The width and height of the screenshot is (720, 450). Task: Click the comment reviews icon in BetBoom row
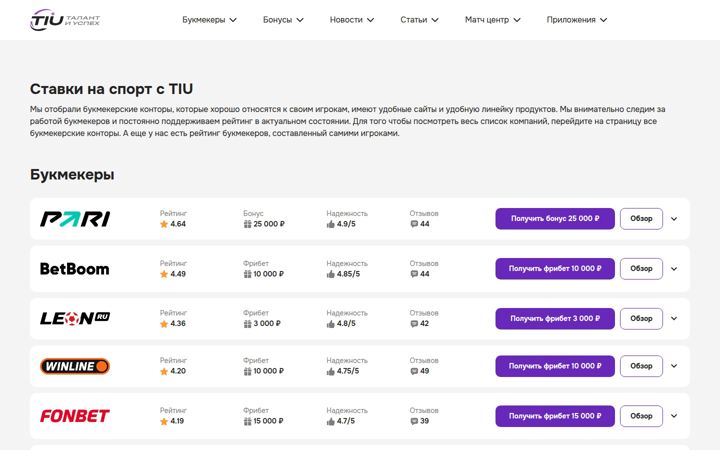[x=414, y=274]
